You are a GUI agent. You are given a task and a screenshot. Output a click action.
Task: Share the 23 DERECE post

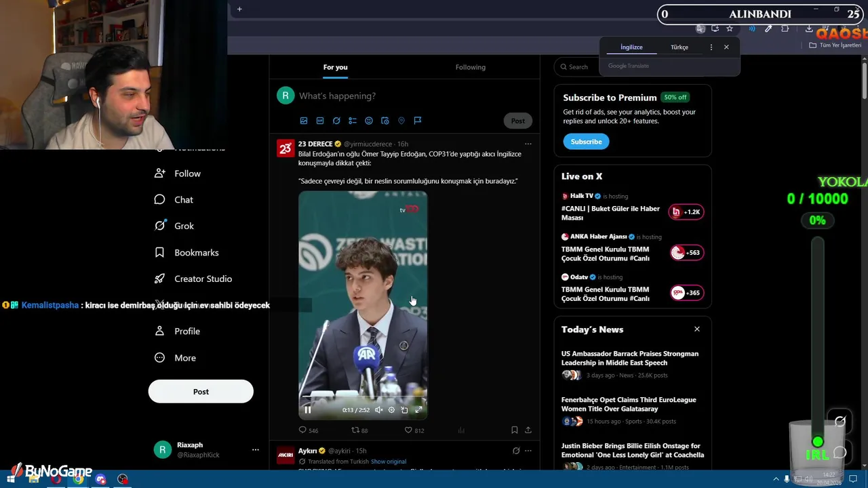(x=528, y=430)
